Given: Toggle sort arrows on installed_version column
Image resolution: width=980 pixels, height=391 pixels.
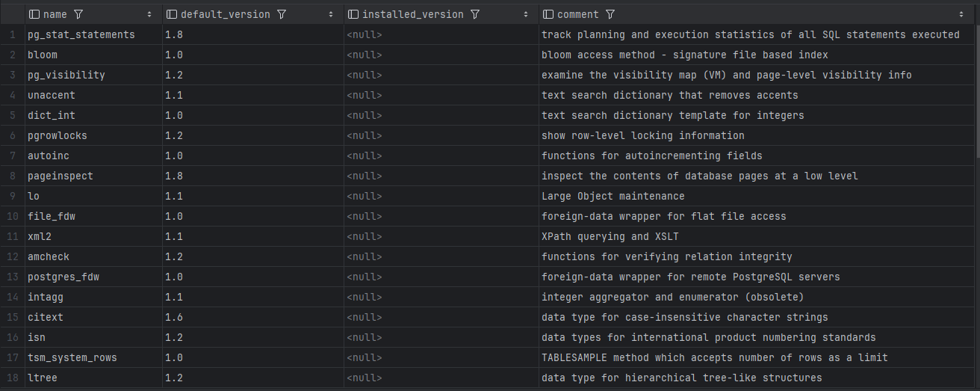Looking at the screenshot, I should point(526,14).
